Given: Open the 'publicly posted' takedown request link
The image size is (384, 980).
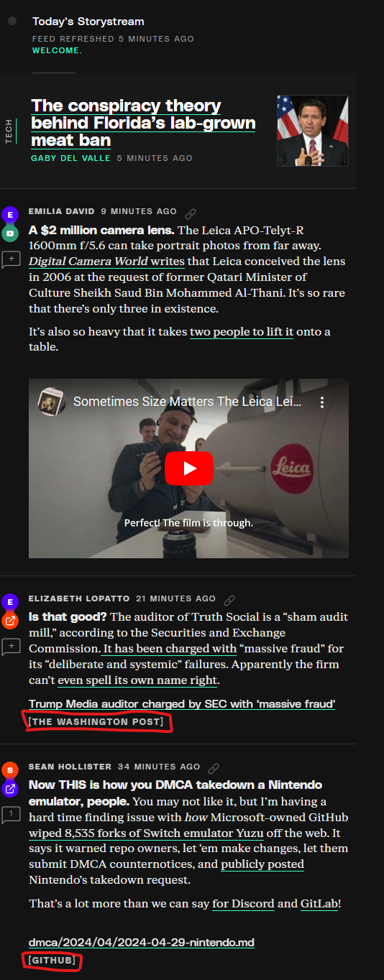Looking at the screenshot, I should [x=262, y=864].
